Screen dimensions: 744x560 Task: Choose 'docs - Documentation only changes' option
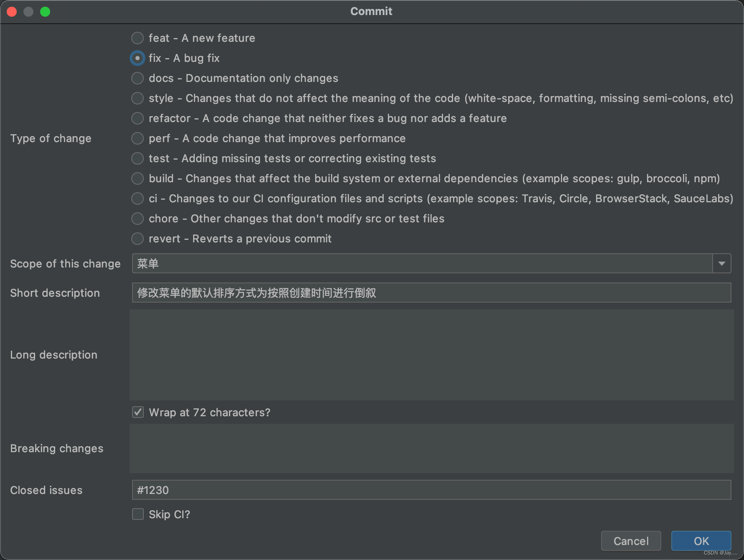(138, 78)
